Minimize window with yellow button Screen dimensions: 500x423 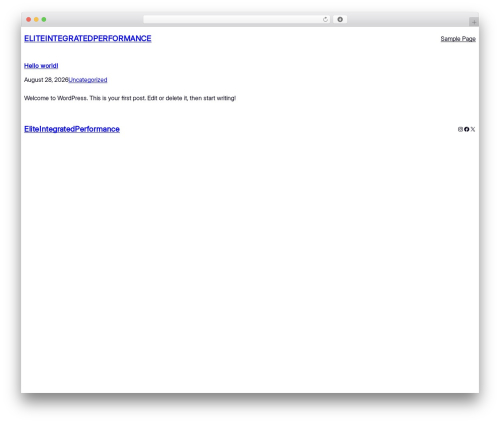click(36, 19)
